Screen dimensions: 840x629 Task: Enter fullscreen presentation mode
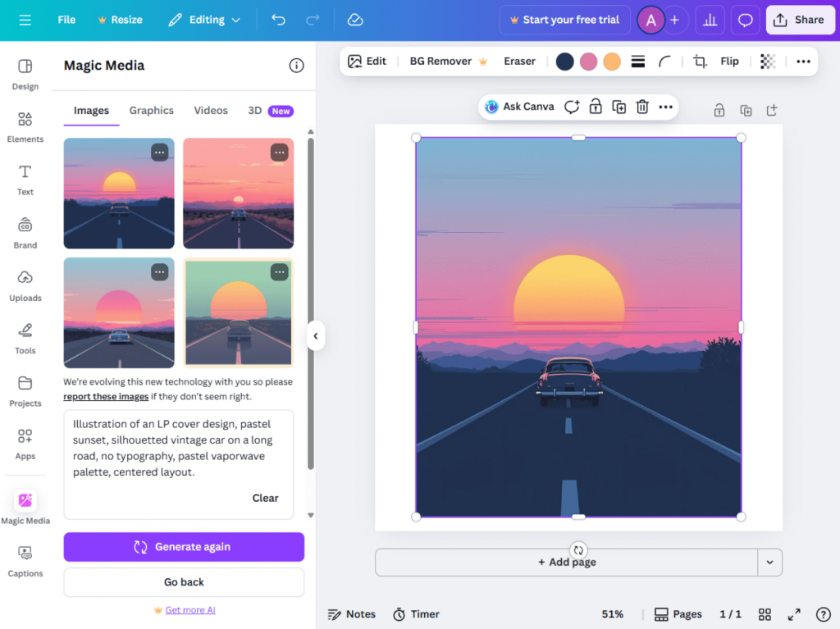(794, 614)
